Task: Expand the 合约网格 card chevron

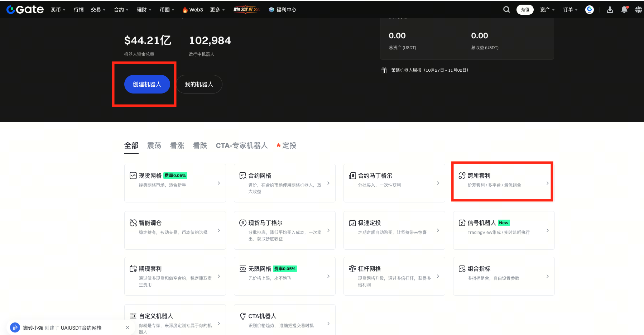Action: coord(328,183)
